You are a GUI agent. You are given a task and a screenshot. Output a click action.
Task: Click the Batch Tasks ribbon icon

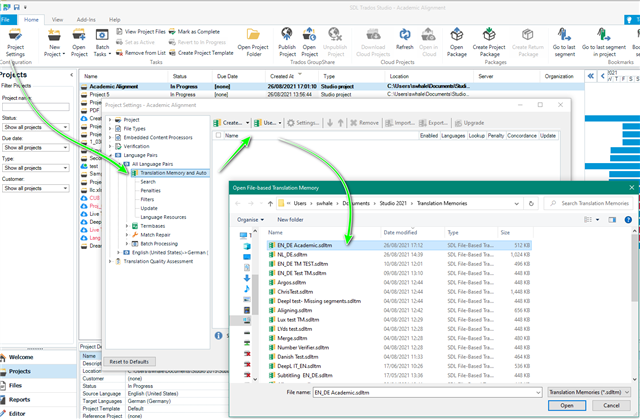click(102, 40)
